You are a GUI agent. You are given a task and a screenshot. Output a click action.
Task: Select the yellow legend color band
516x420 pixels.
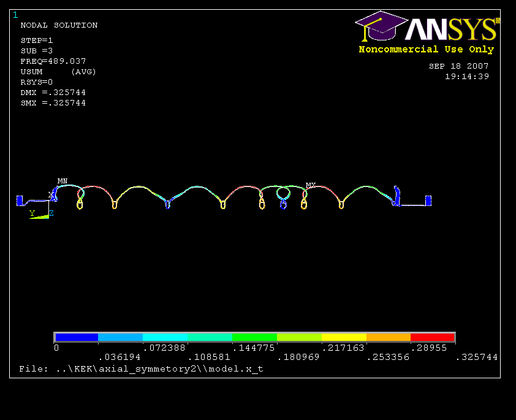coord(344,337)
